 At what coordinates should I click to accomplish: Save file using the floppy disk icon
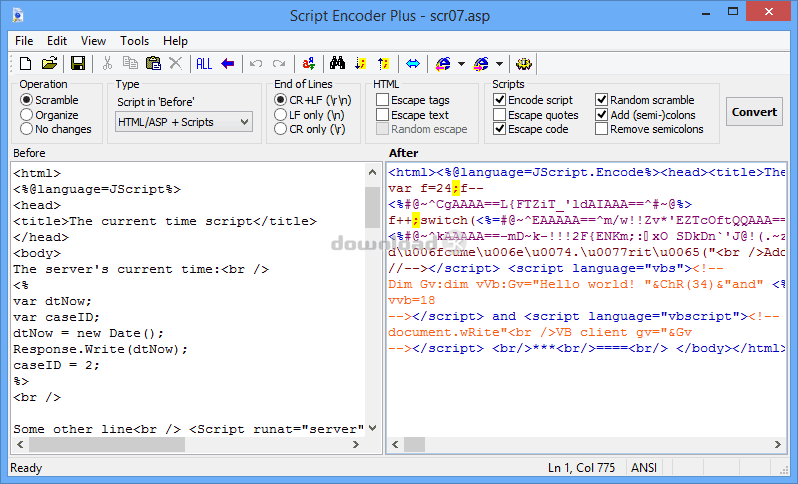point(78,64)
